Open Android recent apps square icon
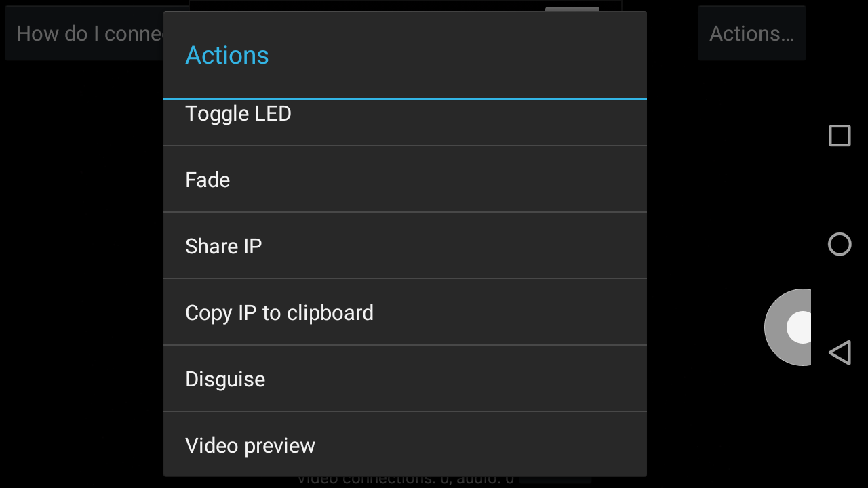This screenshot has height=488, width=868. tap(840, 136)
